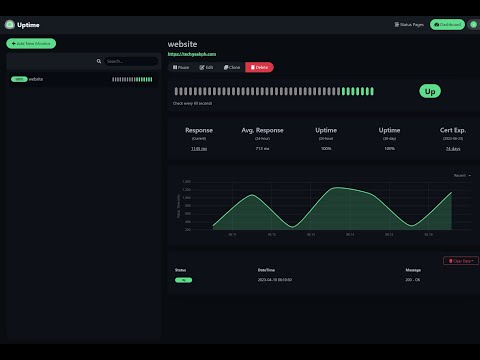
Task: Open the user profile avatar menu
Action: pos(473,24)
